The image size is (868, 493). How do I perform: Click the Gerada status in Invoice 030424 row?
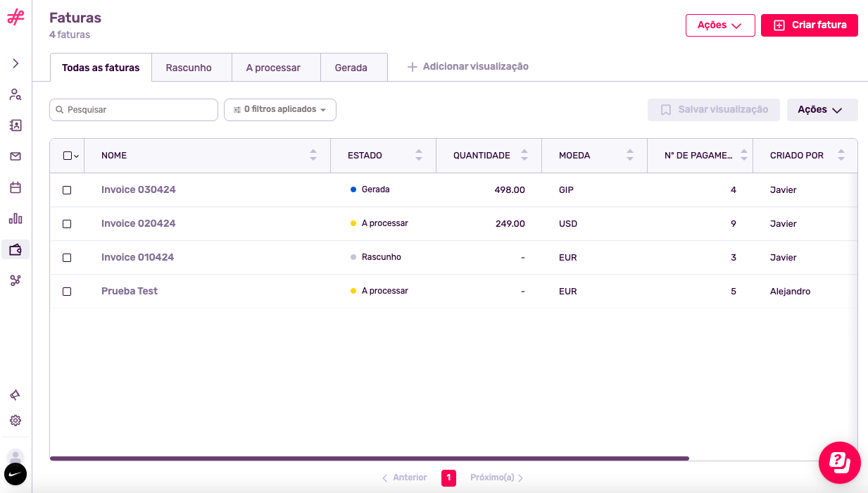[370, 189]
